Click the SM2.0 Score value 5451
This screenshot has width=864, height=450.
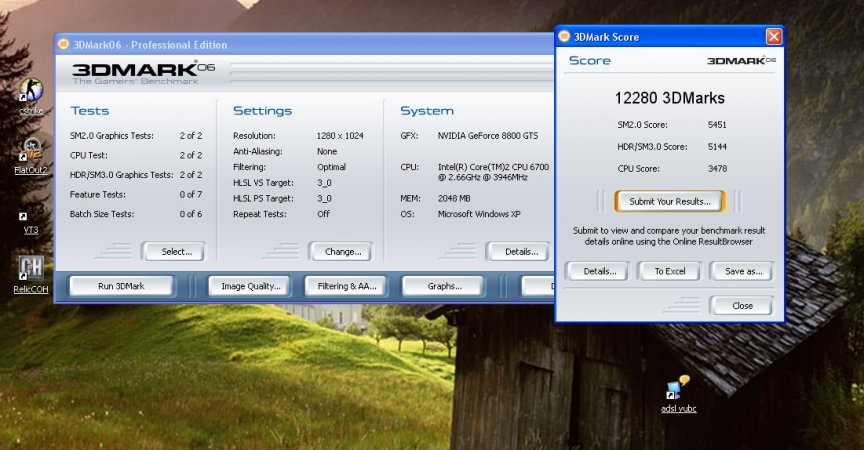tap(717, 124)
